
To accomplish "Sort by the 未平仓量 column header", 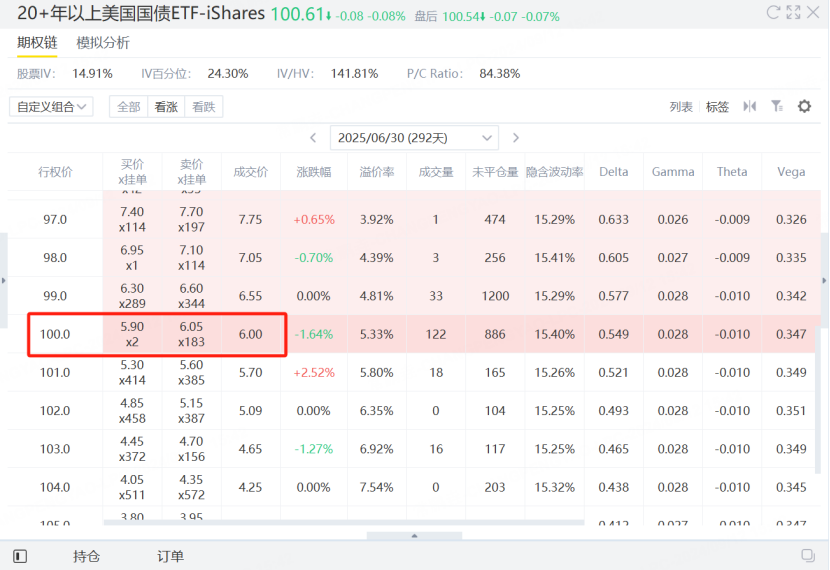I will [495, 172].
